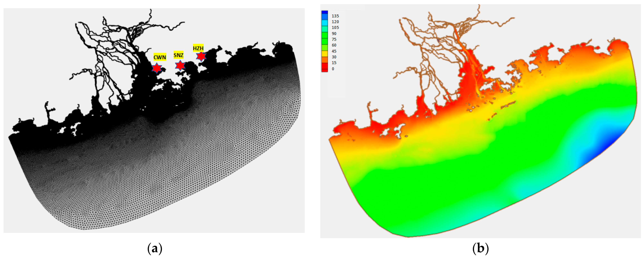Click the red star under SNZ
Image resolution: width=644 pixels, height=258 pixels.
pyautogui.click(x=180, y=66)
